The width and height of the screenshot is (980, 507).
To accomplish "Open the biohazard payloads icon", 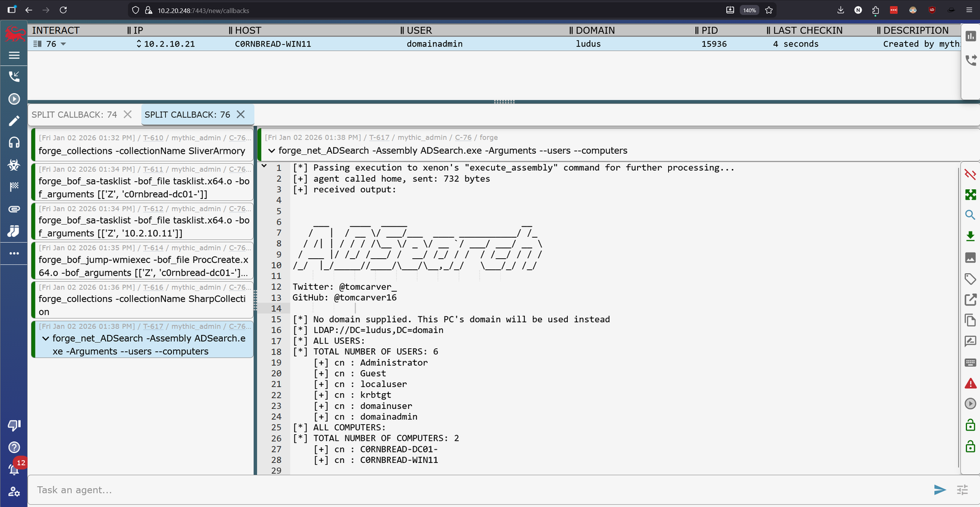I will click(14, 165).
